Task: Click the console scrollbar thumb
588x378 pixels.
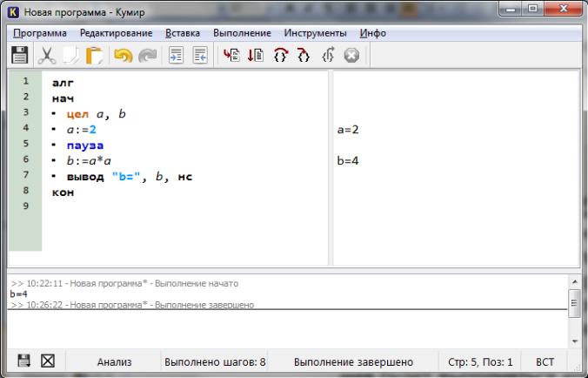Action: [x=575, y=303]
